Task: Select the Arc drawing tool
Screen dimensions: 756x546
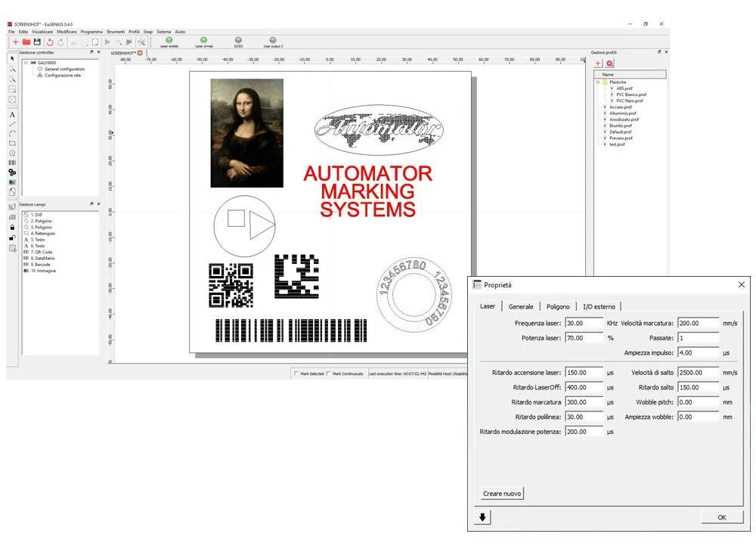Action: coord(13,134)
